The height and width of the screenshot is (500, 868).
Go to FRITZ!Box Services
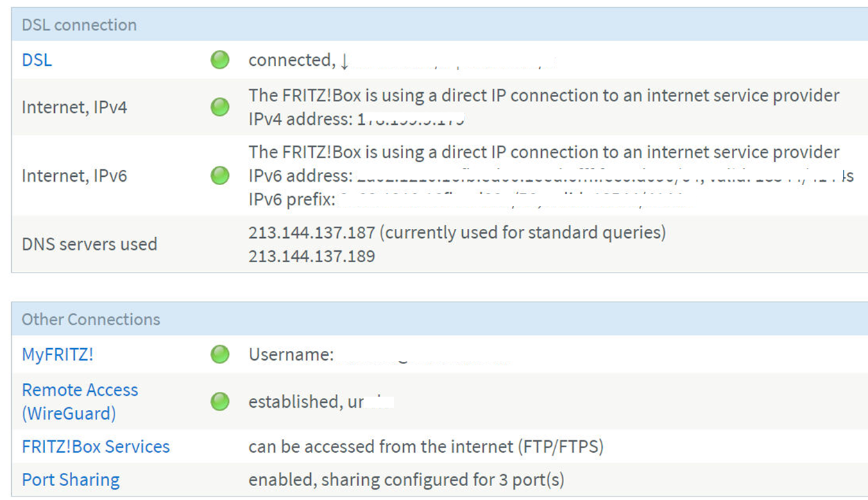pos(96,447)
